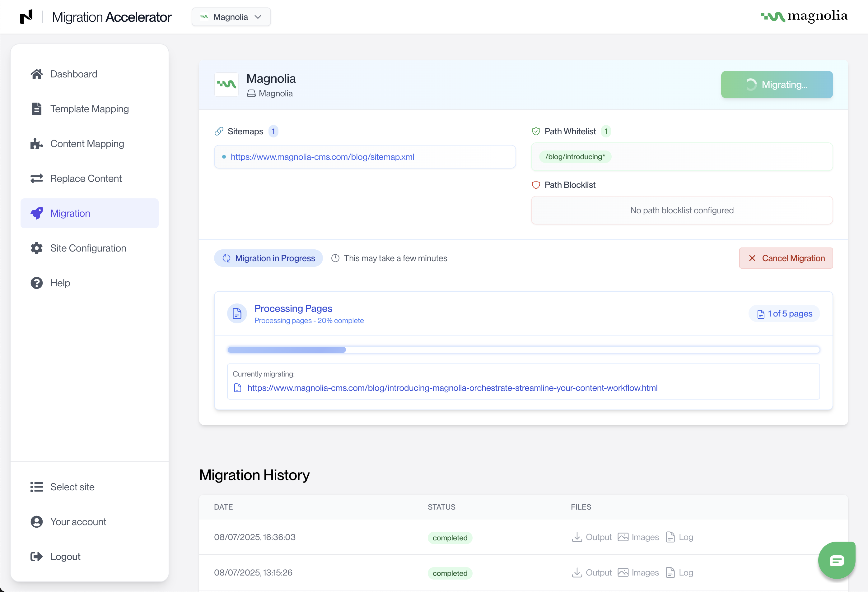Open the blog sitemap.xml link

[x=322, y=157]
